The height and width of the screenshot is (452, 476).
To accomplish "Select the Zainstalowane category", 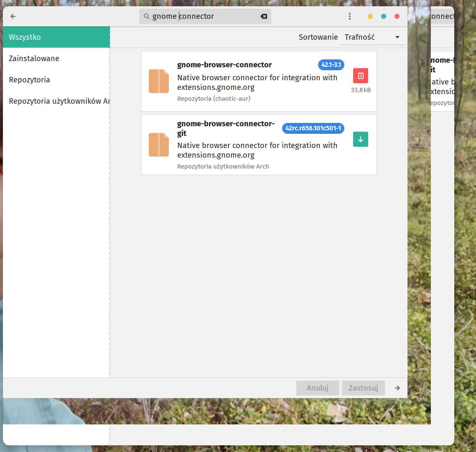I will (x=56, y=58).
